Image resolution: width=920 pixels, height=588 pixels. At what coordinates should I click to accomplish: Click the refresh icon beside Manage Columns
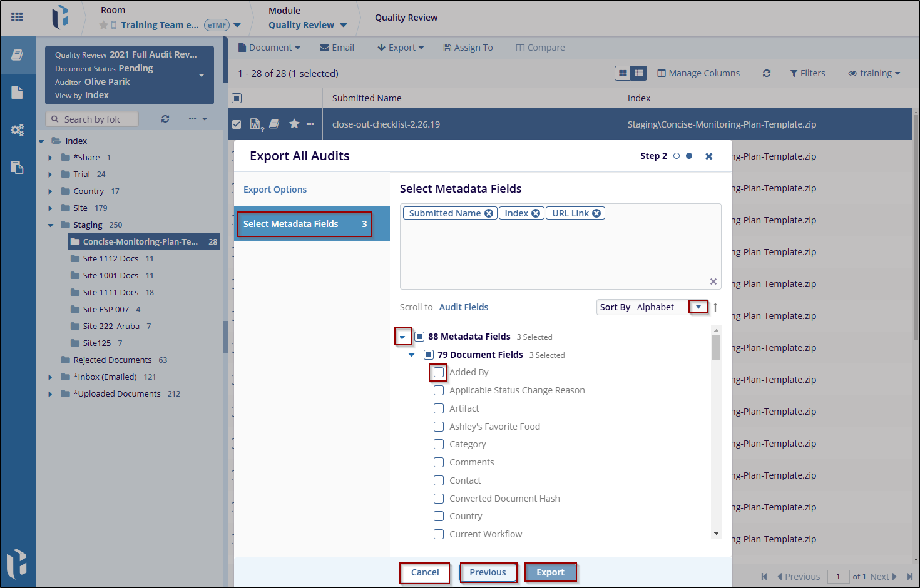766,73
